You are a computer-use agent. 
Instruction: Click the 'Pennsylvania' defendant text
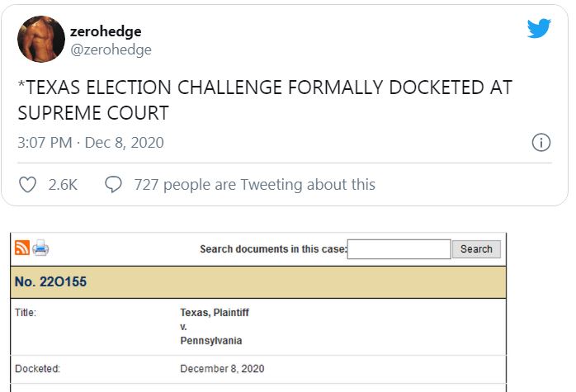click(x=211, y=341)
